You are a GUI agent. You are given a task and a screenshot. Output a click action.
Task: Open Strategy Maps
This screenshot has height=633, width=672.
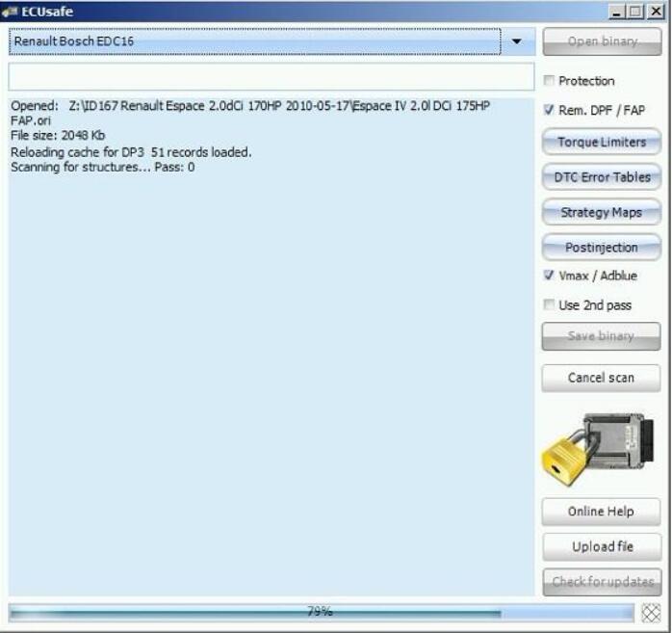pyautogui.click(x=602, y=212)
